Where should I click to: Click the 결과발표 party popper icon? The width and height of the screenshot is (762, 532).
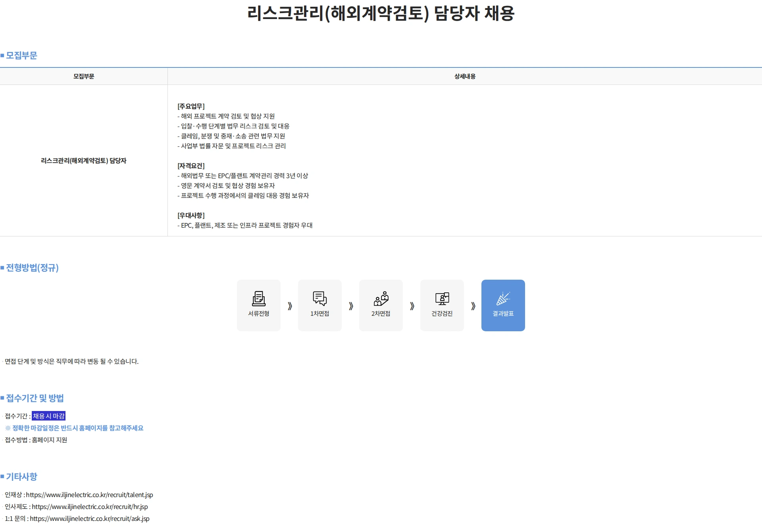pos(503,298)
